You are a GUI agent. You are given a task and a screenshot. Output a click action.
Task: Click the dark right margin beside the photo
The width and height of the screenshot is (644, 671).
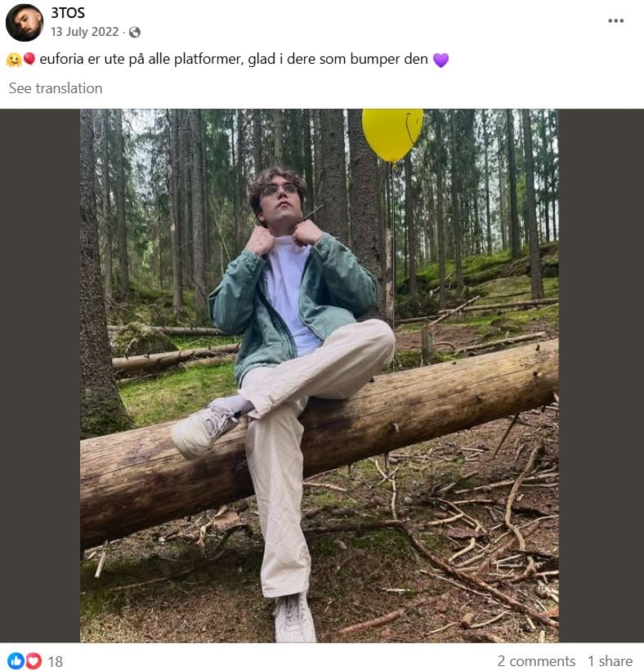[x=601, y=376]
